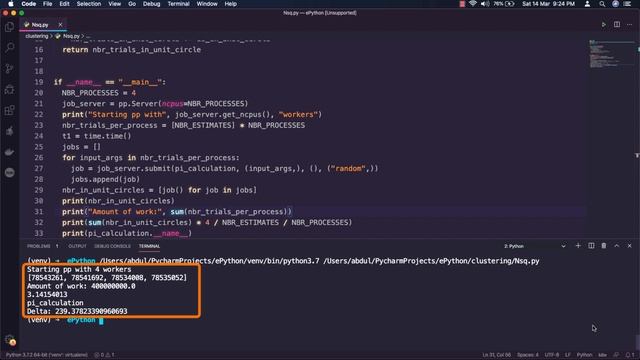Screen dimensions: 640x360
Task: Click the Wi-Fi icon in the menu bar
Action: (473, 4)
